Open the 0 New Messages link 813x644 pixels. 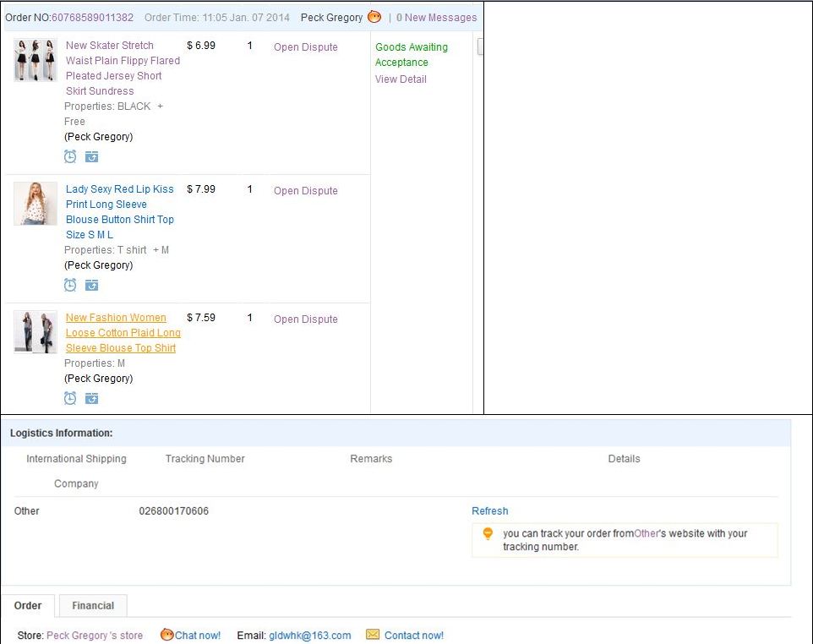point(436,18)
